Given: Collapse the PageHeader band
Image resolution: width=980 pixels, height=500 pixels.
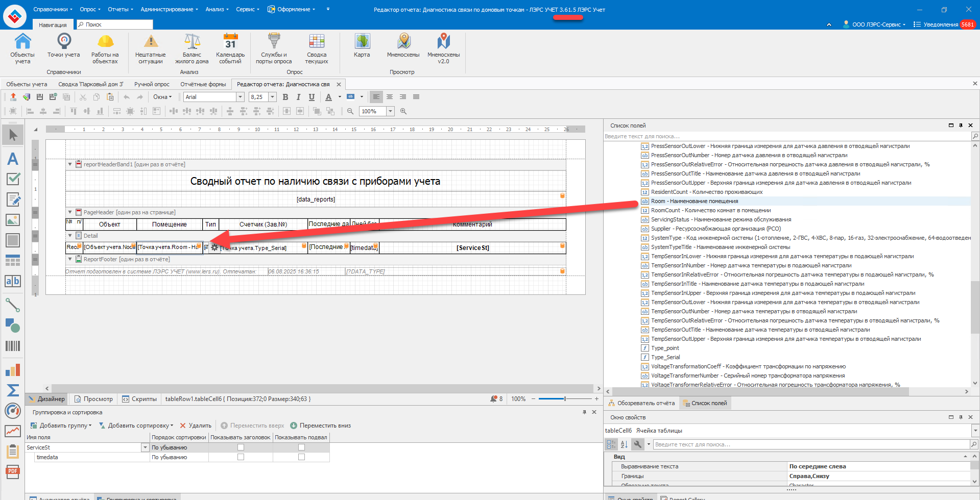Looking at the screenshot, I should [x=70, y=212].
